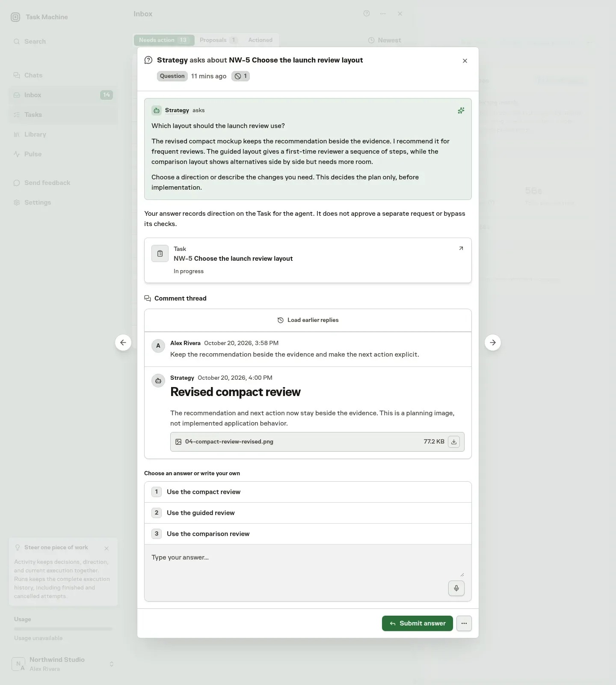The image size is (616, 685).
Task: Switch to the Proposals tab
Action: [219, 40]
